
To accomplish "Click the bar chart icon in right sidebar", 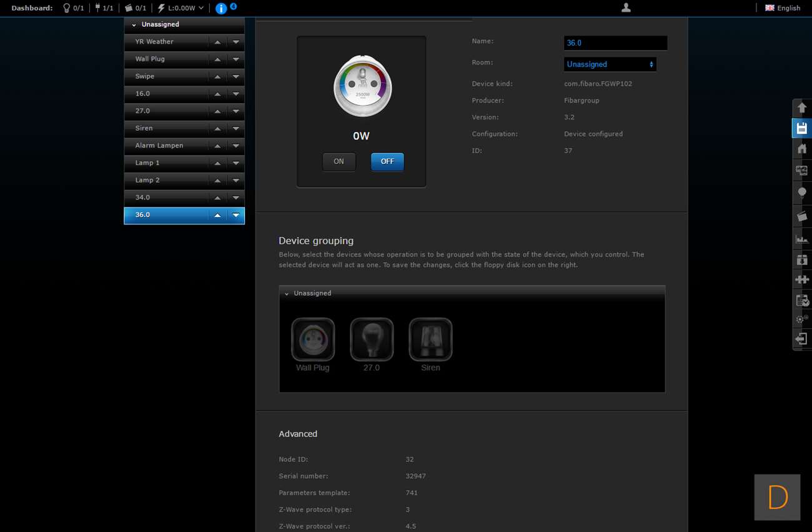I will click(802, 239).
